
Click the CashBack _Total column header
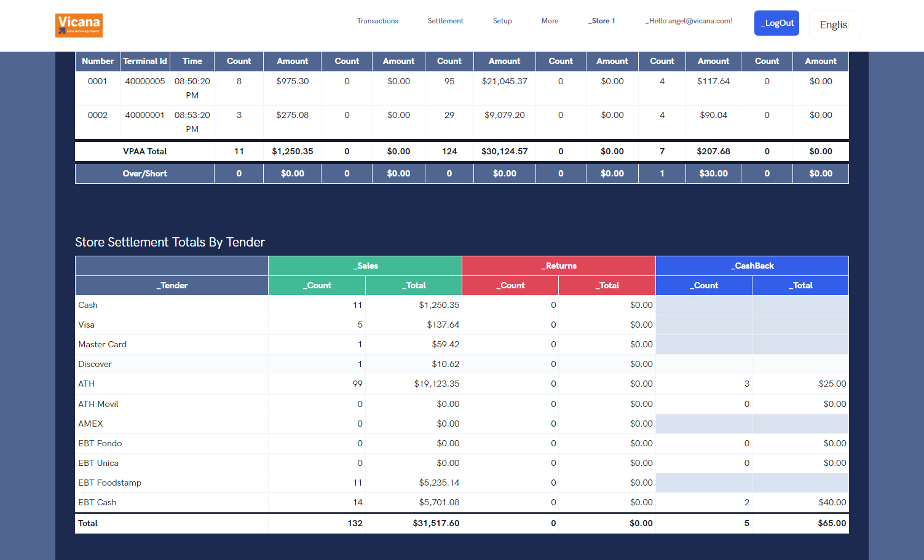[800, 285]
